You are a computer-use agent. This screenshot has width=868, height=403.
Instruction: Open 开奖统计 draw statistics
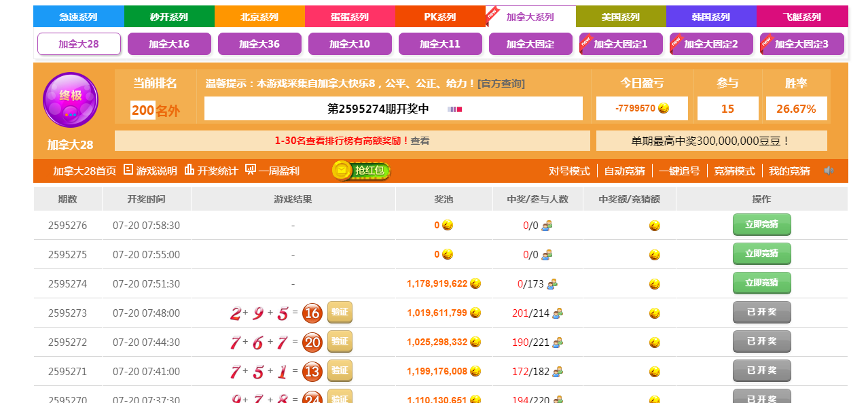211,171
